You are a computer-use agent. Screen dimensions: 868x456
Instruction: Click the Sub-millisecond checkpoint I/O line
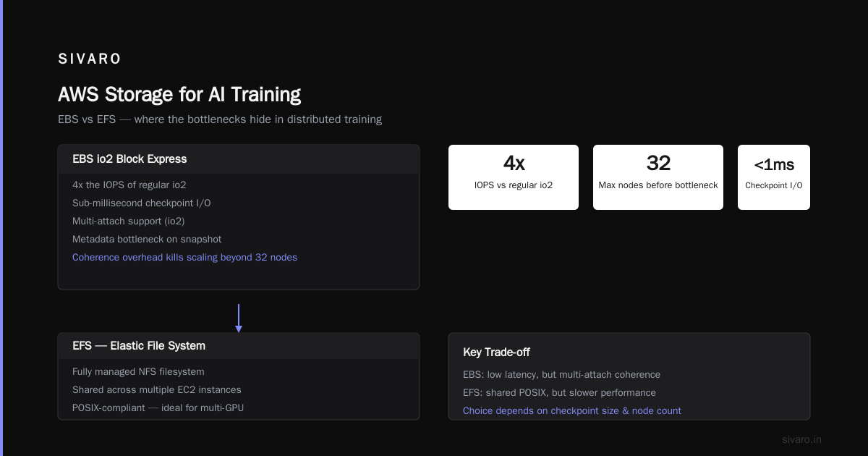coord(142,203)
